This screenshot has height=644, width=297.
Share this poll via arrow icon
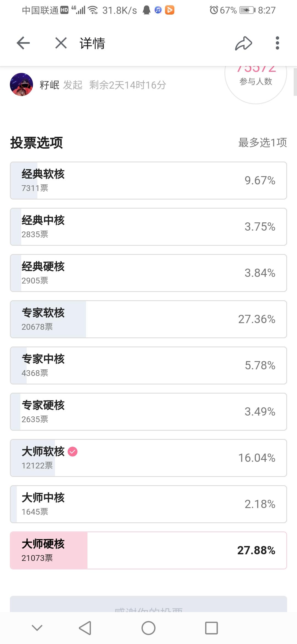[244, 43]
